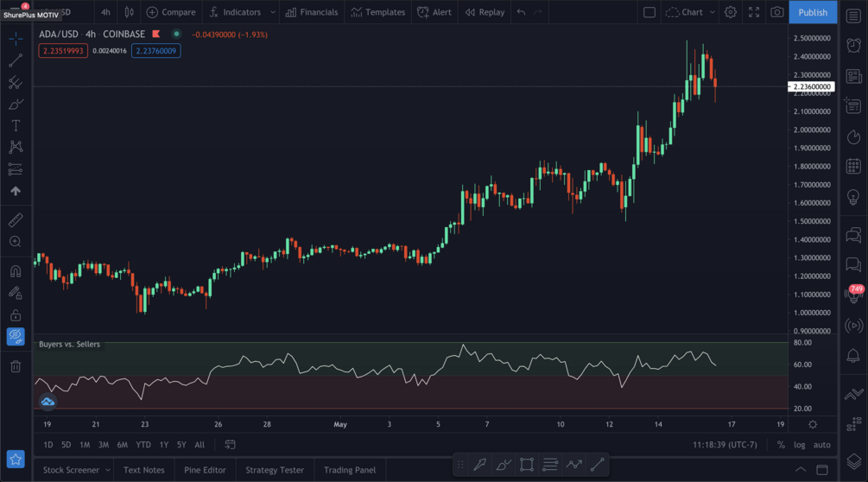Open indicator Templates menu
Viewport: 868px width, 482px height.
378,12
